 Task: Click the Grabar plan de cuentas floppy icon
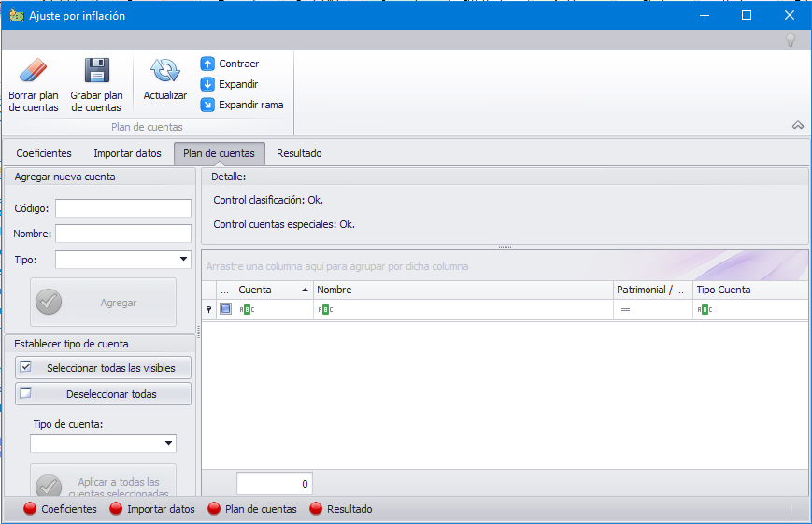tap(96, 71)
